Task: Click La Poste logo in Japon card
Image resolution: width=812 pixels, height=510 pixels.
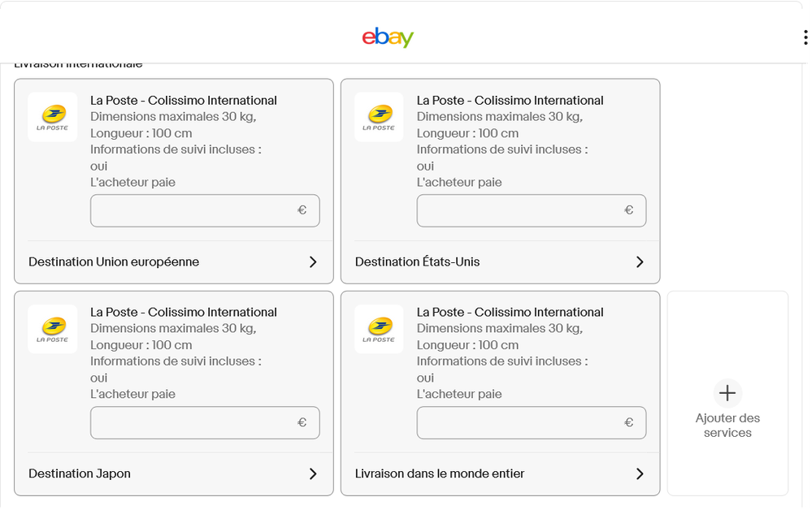Action: [x=52, y=329]
